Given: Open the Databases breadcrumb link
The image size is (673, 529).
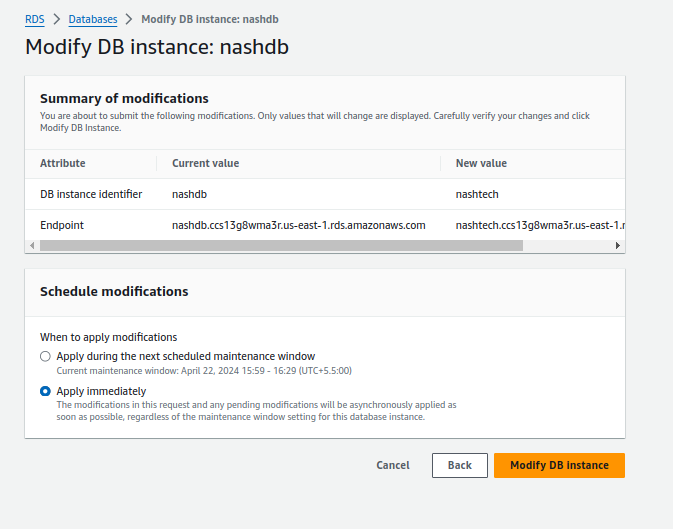Looking at the screenshot, I should 92,19.
